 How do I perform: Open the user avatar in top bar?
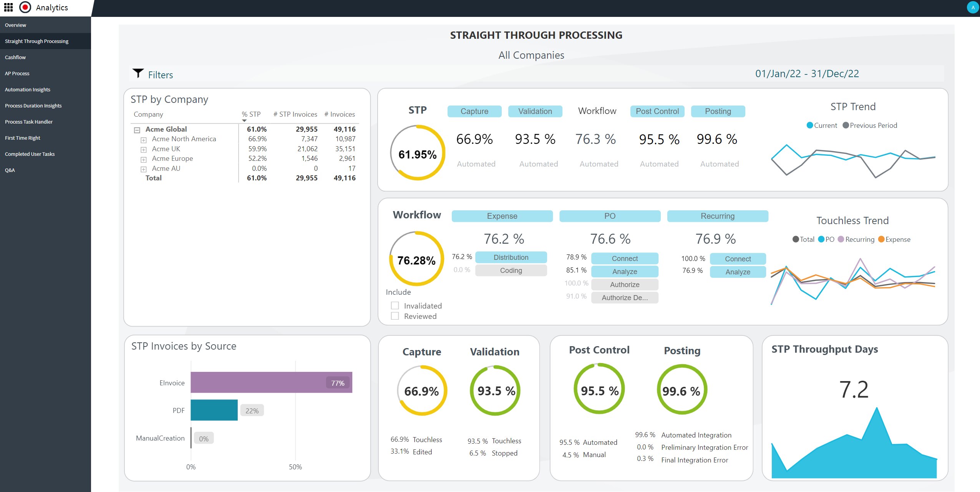[x=973, y=7]
